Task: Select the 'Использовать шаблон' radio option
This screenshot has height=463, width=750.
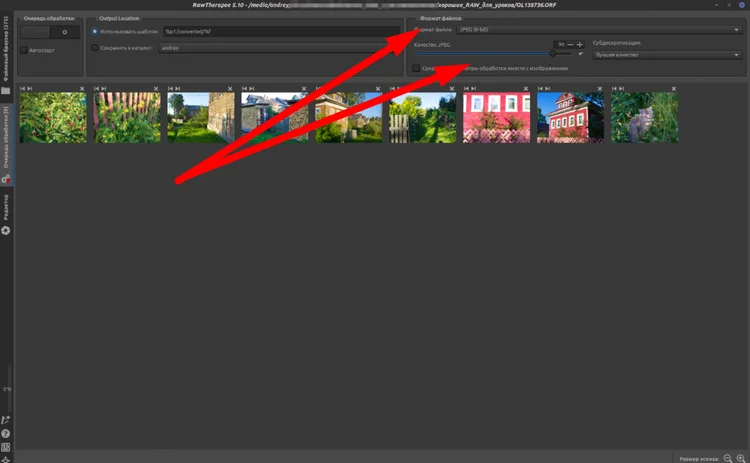Action: 96,31
